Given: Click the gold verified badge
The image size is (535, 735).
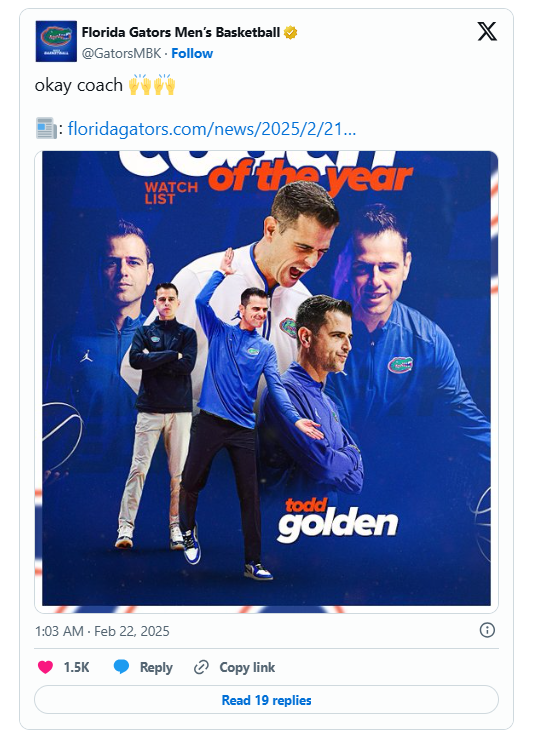Looking at the screenshot, I should tap(290, 33).
